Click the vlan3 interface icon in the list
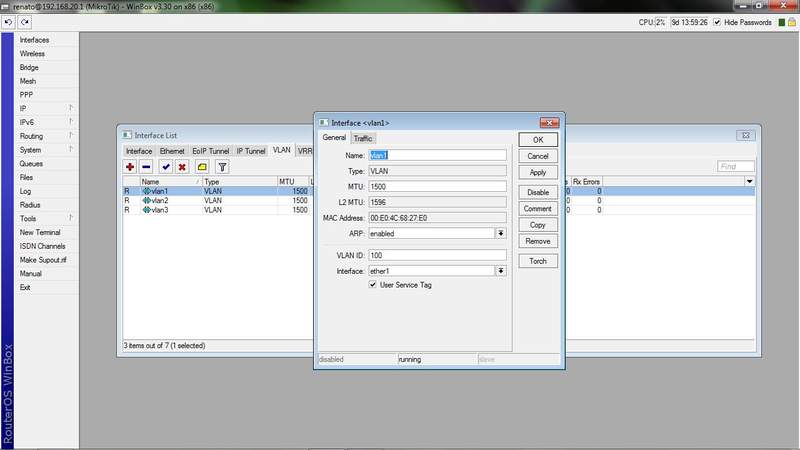The image size is (800, 450). (146, 210)
